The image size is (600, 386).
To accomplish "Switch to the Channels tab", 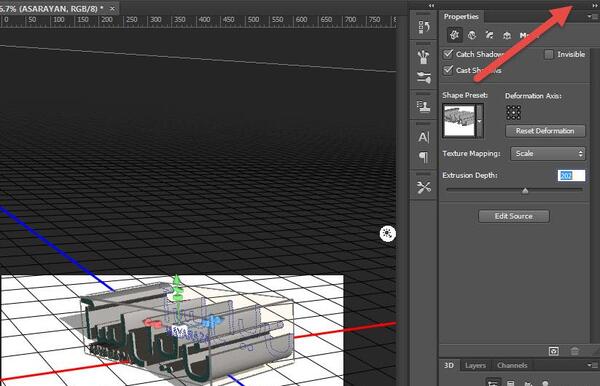I will pyautogui.click(x=512, y=365).
